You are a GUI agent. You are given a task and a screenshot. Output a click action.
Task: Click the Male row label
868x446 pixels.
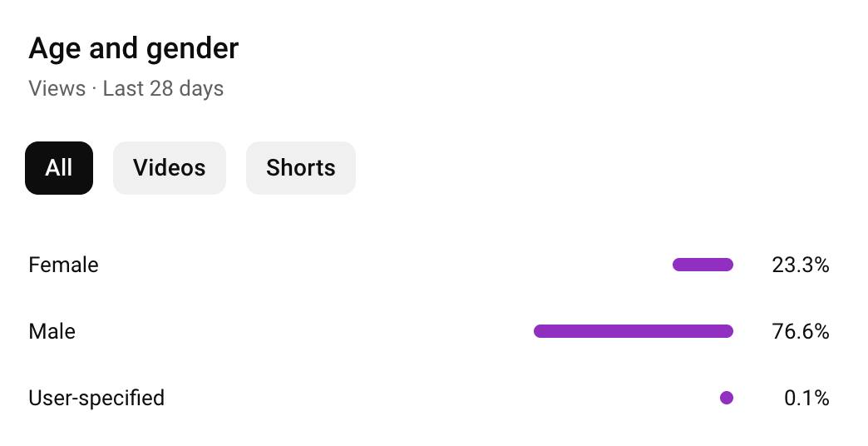52,331
